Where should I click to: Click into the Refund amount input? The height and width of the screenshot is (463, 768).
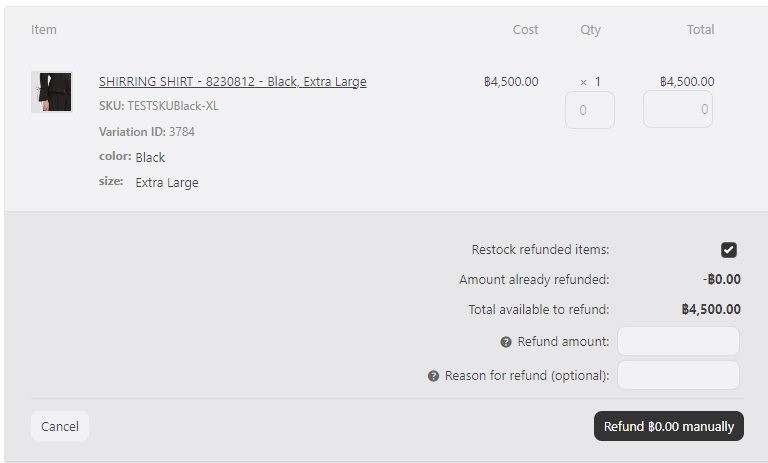point(678,341)
